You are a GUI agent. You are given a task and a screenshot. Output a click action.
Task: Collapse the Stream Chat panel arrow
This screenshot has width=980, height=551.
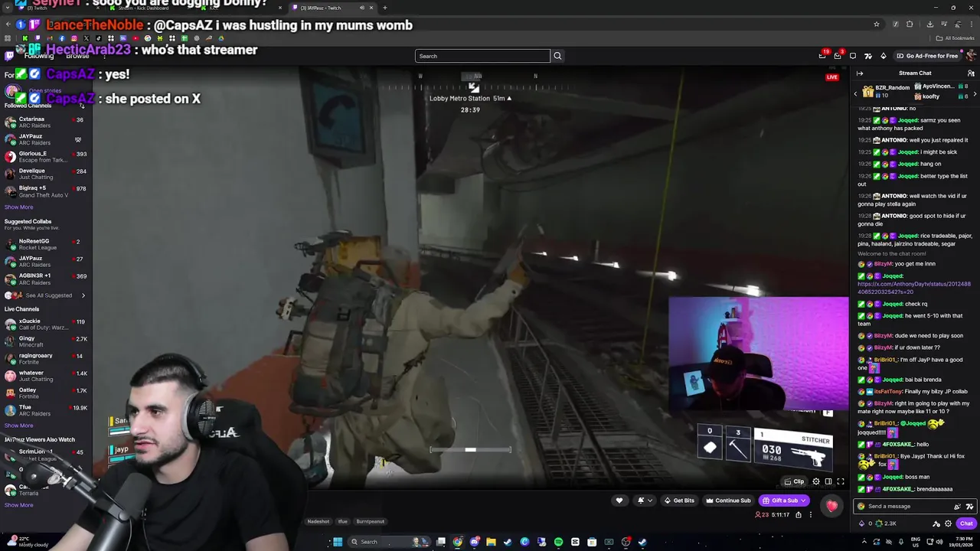(x=860, y=73)
